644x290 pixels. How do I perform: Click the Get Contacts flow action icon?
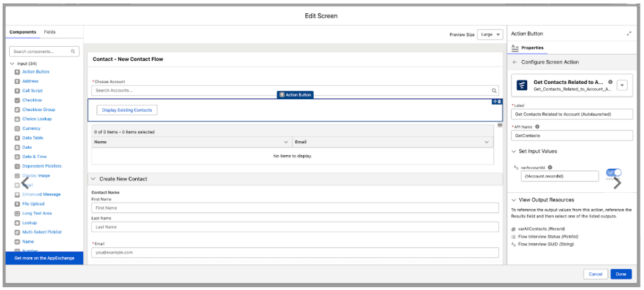tap(521, 85)
